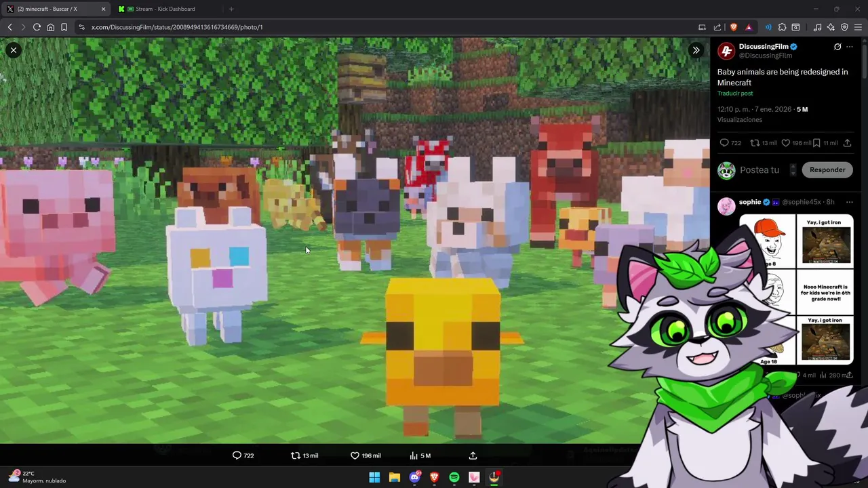Bookmark this page from toolbar
Screen dimensions: 868x488
tap(64, 27)
